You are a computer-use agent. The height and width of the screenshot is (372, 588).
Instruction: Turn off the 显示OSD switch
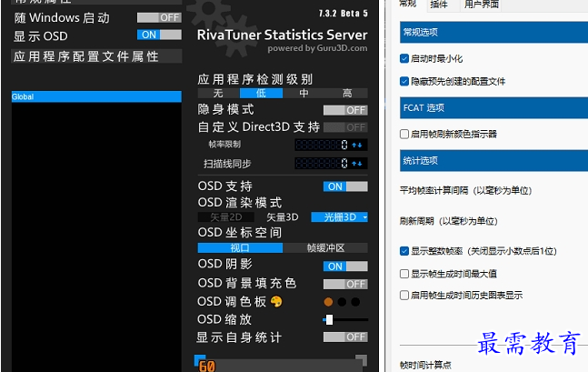[159, 35]
